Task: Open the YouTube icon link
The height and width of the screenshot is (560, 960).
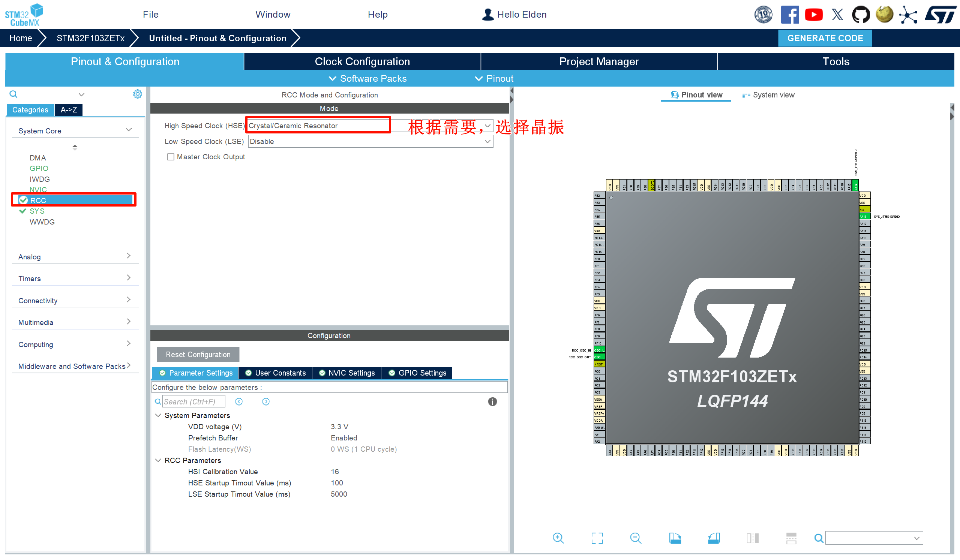Action: click(813, 15)
